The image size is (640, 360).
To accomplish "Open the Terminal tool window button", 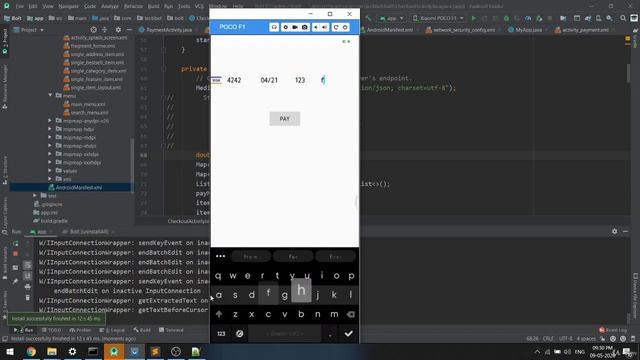I will click(x=171, y=330).
